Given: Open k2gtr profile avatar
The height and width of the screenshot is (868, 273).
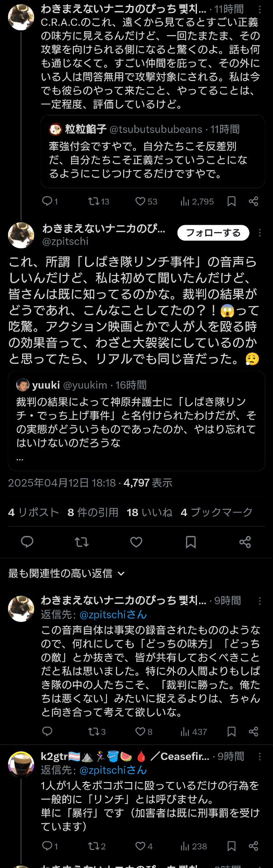Looking at the screenshot, I should pos(21,764).
